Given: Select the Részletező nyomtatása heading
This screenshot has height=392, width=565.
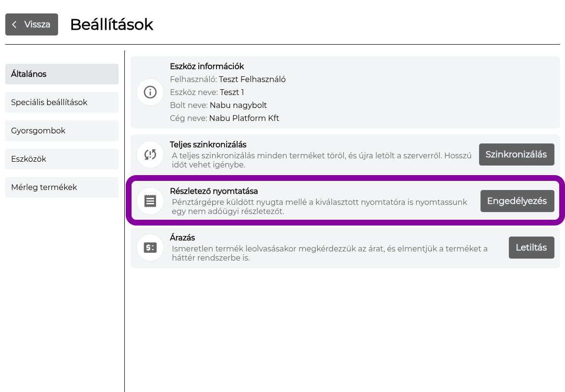Looking at the screenshot, I should pyautogui.click(x=214, y=191).
